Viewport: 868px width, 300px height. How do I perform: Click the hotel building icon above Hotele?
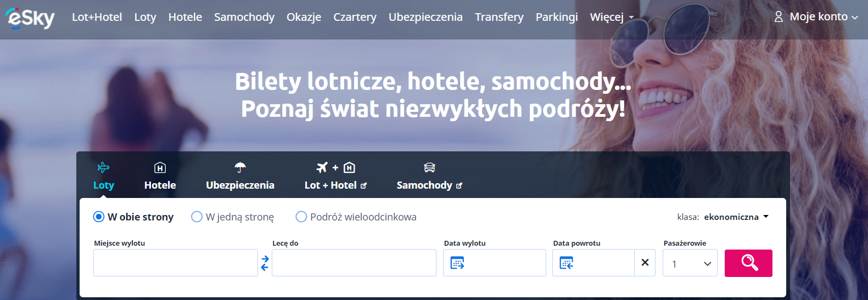160,168
